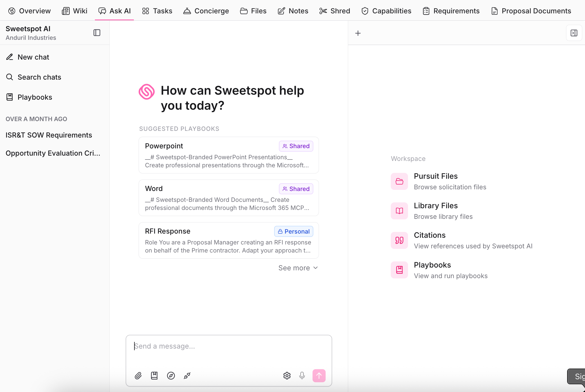Open the Overview tab
The height and width of the screenshot is (392, 585).
point(30,11)
